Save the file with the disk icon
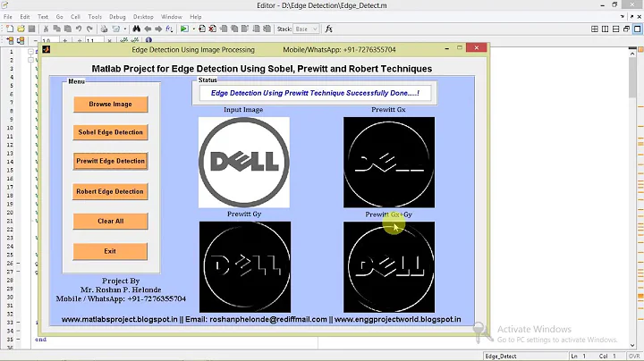This screenshot has height=361, width=644. click(31, 29)
